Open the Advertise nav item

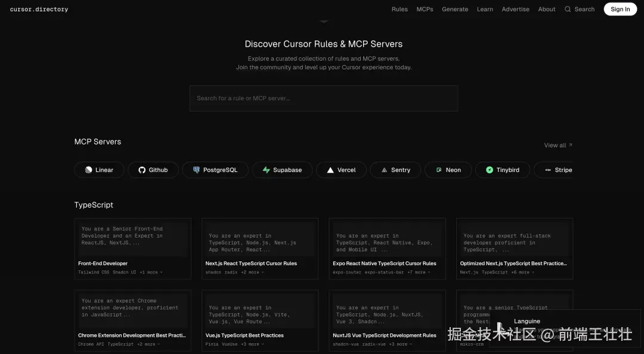(x=515, y=9)
